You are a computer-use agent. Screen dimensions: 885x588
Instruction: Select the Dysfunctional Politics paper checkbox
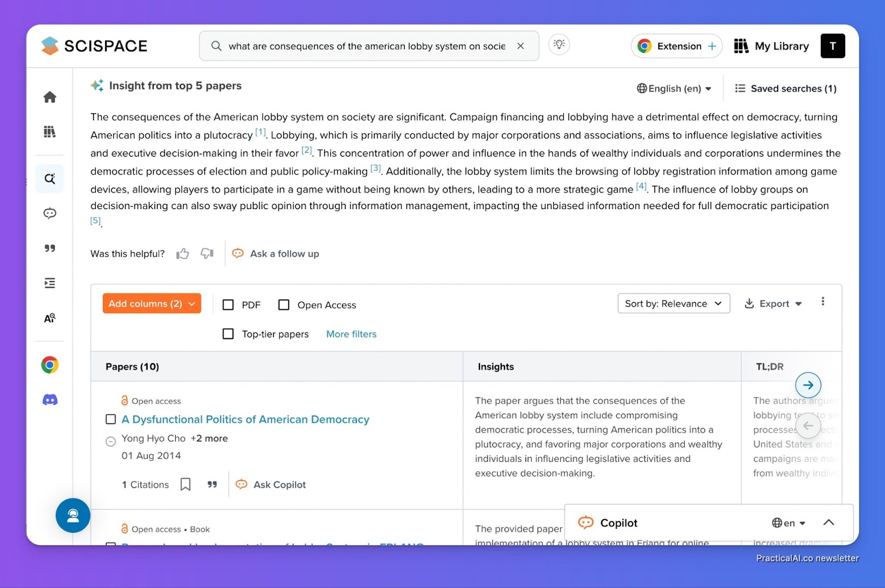[111, 419]
